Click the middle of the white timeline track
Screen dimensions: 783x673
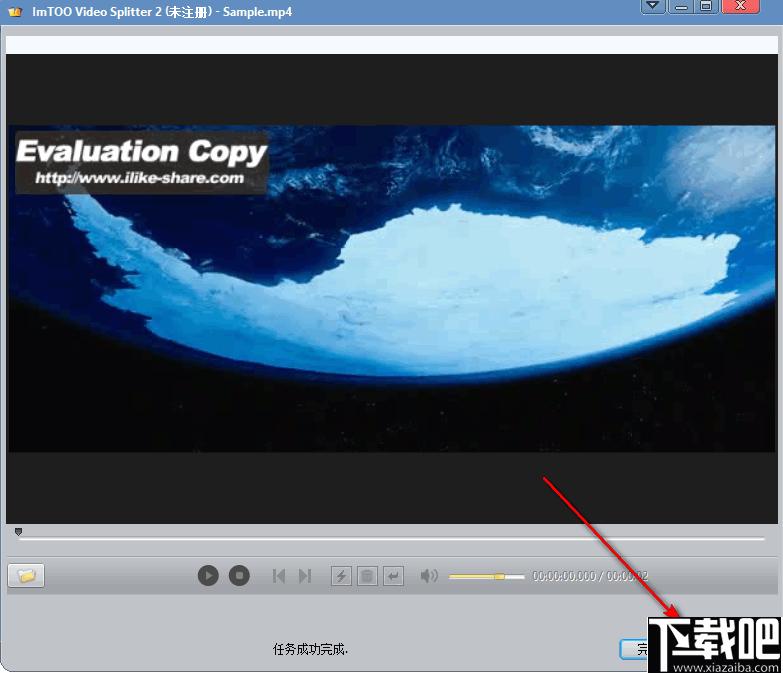[392, 539]
